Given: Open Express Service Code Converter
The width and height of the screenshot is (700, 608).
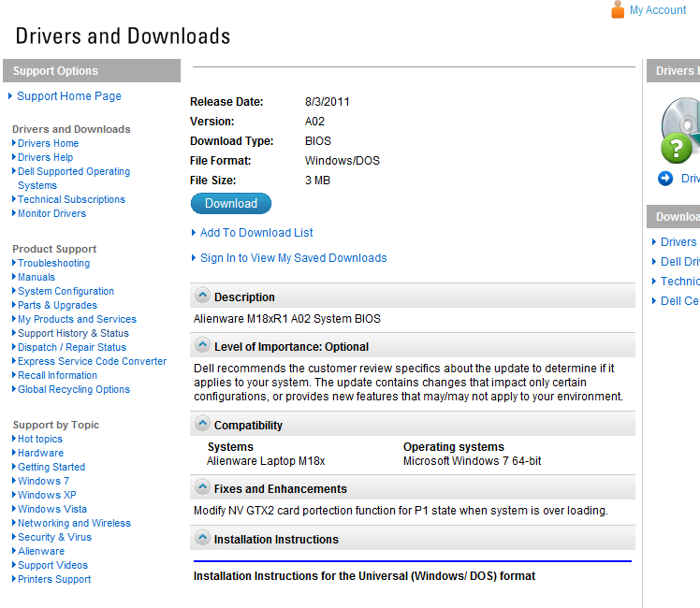Looking at the screenshot, I should (93, 361).
